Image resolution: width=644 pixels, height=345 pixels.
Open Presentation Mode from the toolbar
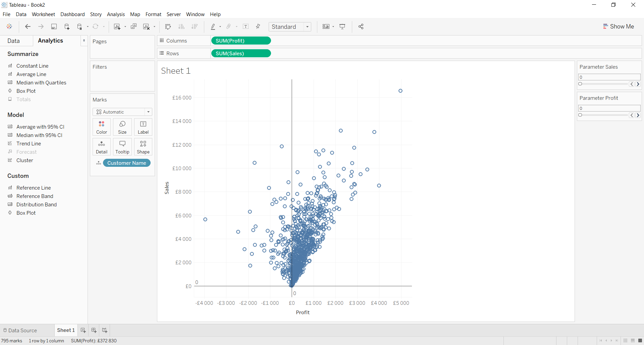[342, 27]
